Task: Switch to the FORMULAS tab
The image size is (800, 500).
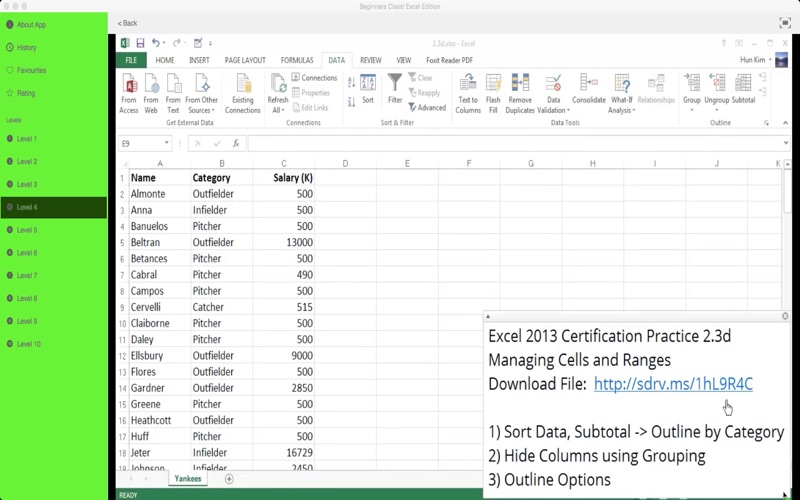Action: point(297,60)
